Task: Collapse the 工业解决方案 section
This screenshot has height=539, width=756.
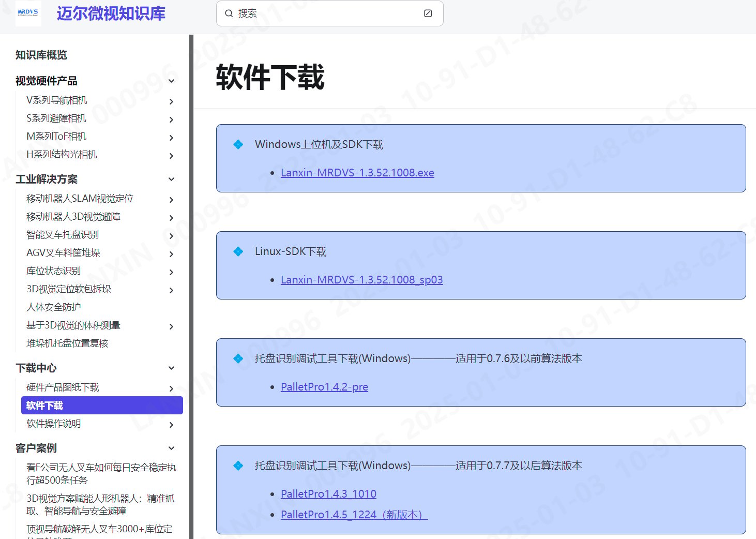Action: [172, 179]
